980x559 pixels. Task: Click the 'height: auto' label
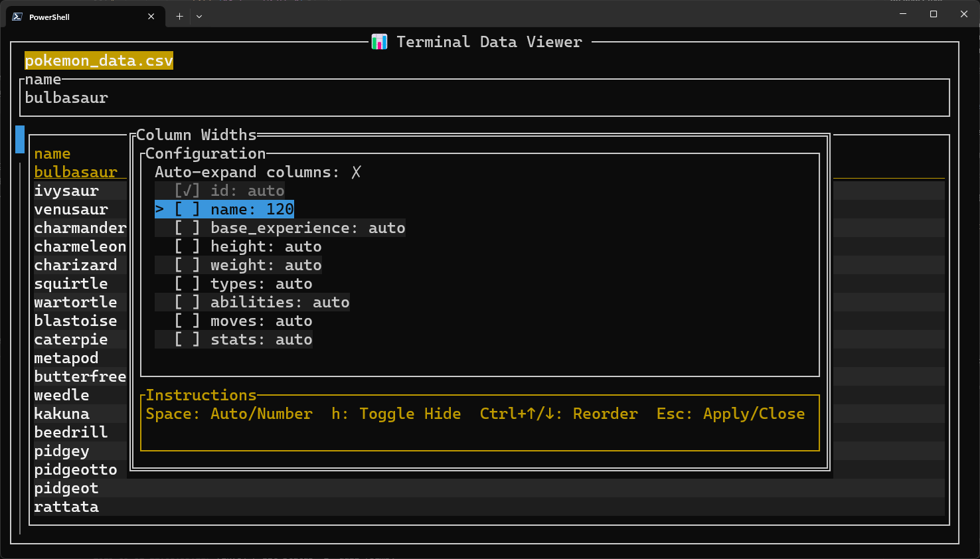(x=266, y=247)
